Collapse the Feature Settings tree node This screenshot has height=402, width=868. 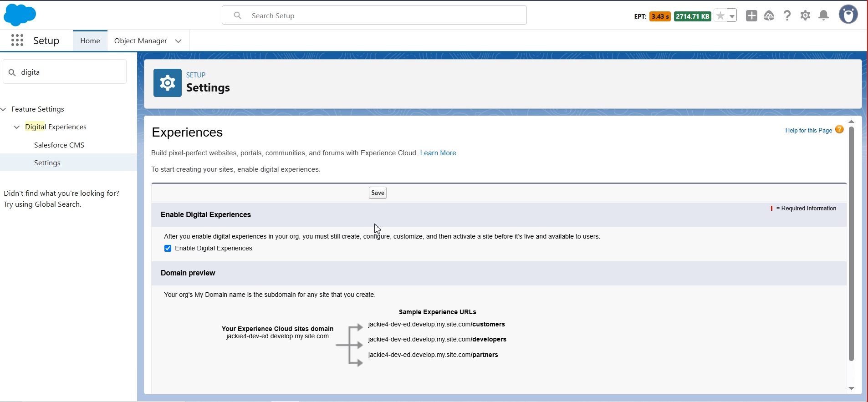pyautogui.click(x=4, y=109)
